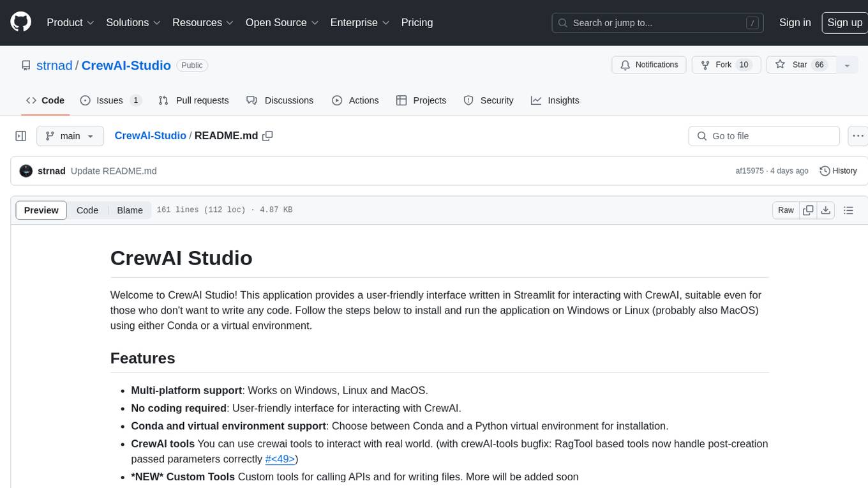Image resolution: width=868 pixels, height=488 pixels.
Task: Click Sign in
Action: tap(795, 22)
